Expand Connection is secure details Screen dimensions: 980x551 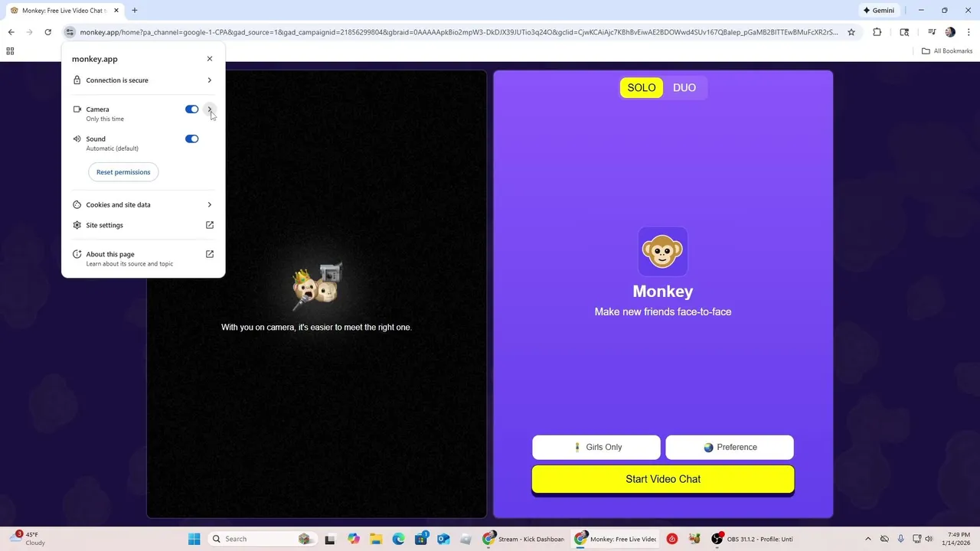[143, 80]
